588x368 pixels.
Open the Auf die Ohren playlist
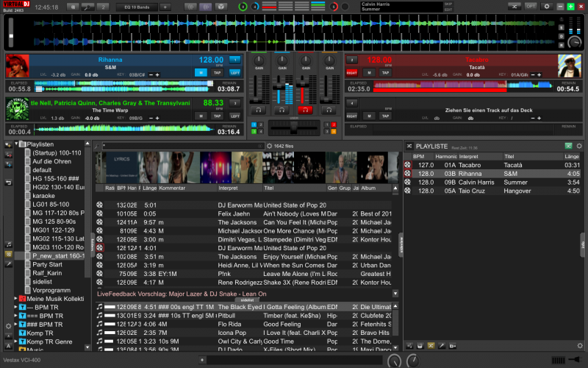click(51, 161)
